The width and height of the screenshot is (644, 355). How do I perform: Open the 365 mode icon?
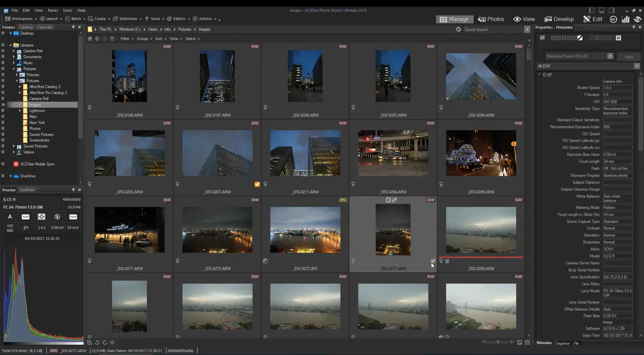[x=613, y=19]
